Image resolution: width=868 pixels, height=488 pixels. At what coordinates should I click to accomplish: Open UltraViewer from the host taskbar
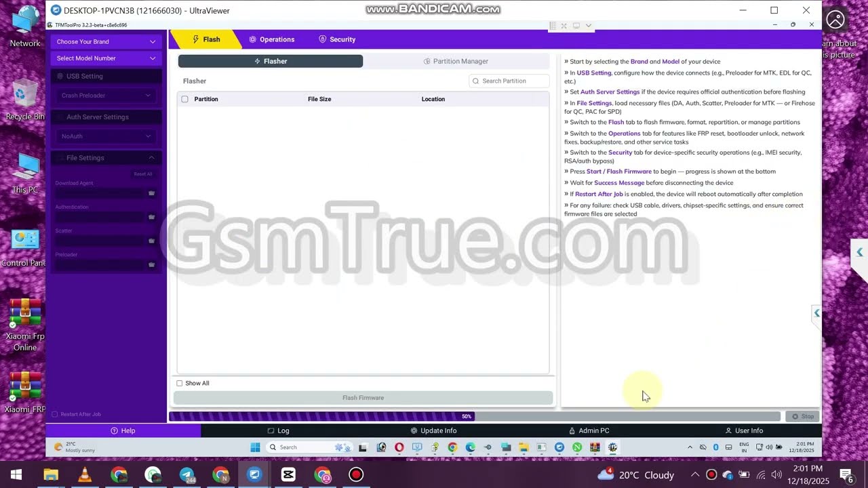pyautogui.click(x=254, y=474)
